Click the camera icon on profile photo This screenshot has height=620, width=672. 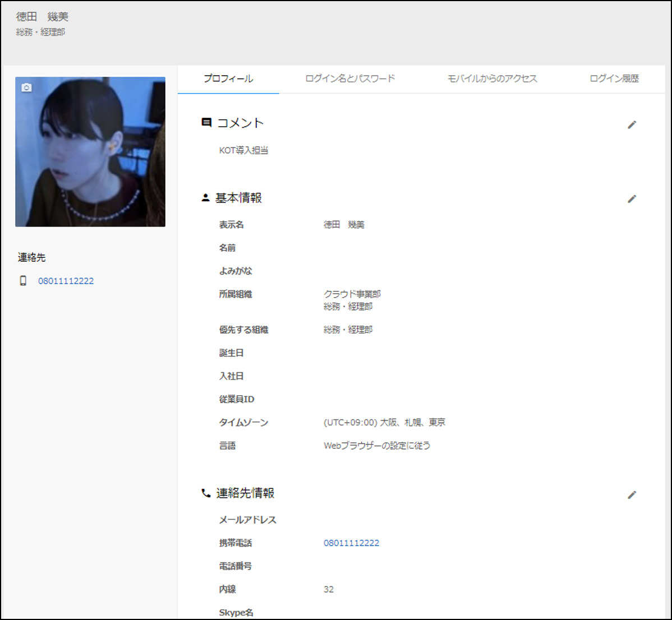[26, 87]
